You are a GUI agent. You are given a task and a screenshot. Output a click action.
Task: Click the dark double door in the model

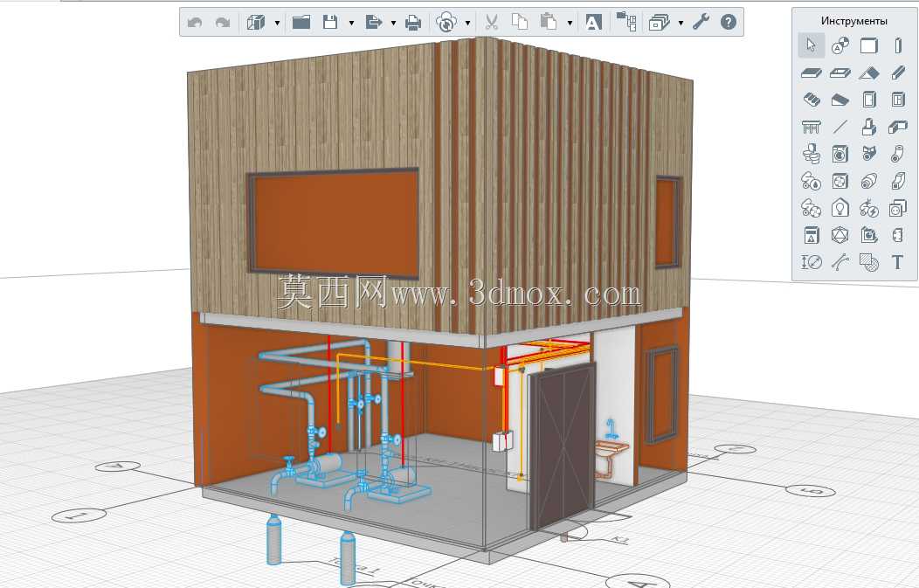click(563, 446)
